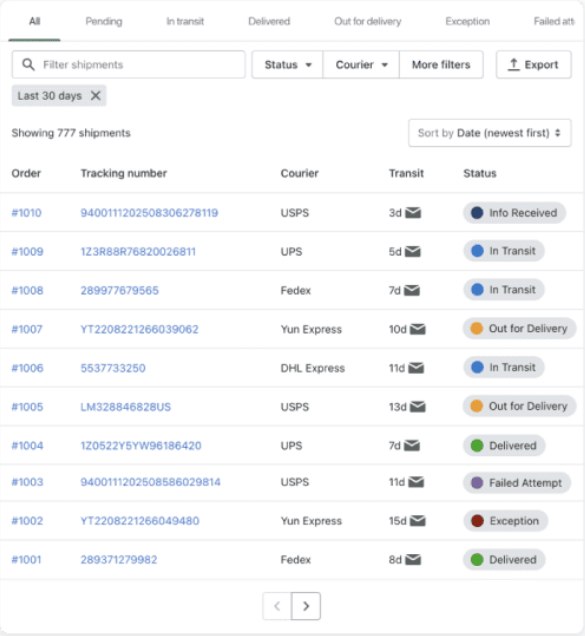Image resolution: width=585 pixels, height=636 pixels.
Task: Open order #1003 link
Action: click(27, 482)
